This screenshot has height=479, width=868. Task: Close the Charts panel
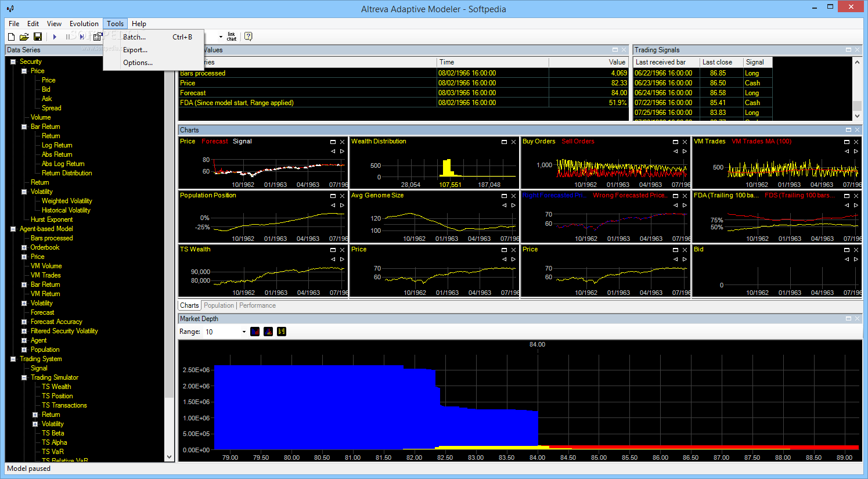click(x=856, y=130)
